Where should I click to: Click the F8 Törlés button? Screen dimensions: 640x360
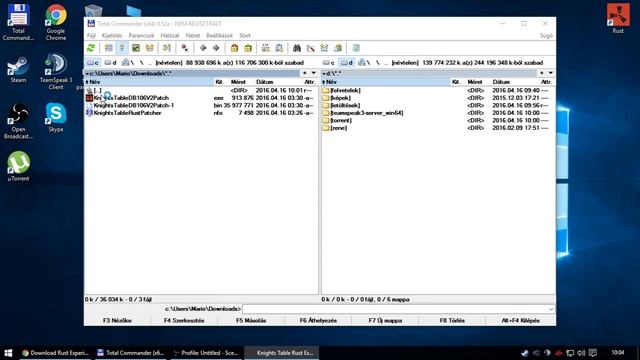pyautogui.click(x=452, y=320)
